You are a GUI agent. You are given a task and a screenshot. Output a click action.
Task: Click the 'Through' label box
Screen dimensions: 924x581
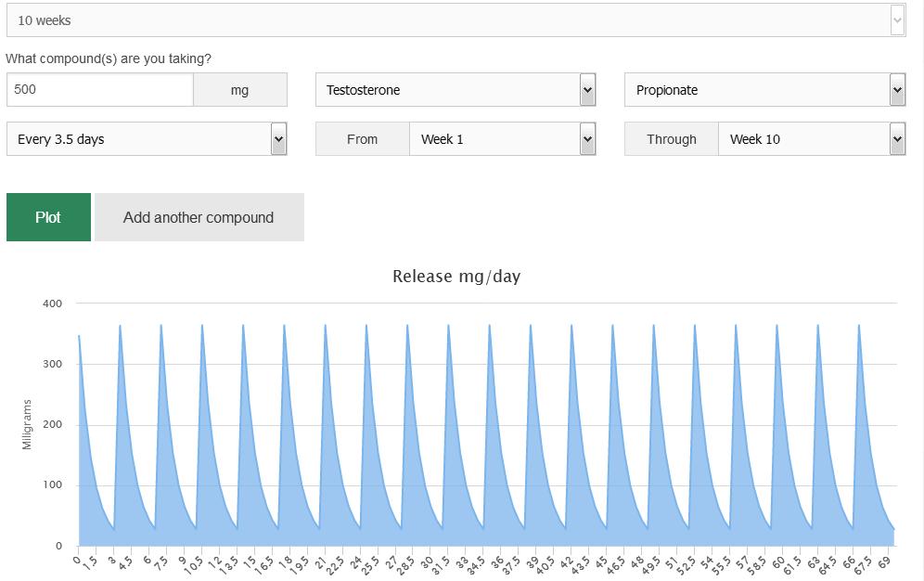[x=671, y=139]
